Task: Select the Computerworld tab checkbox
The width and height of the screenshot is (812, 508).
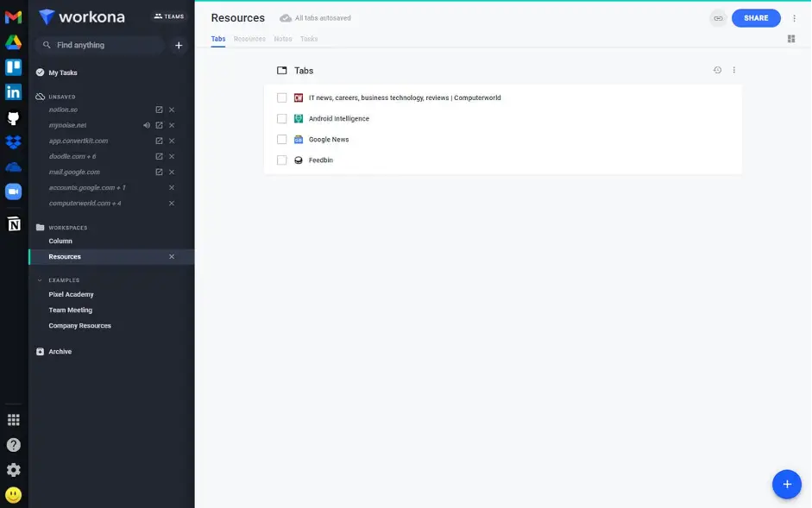Action: tap(281, 97)
